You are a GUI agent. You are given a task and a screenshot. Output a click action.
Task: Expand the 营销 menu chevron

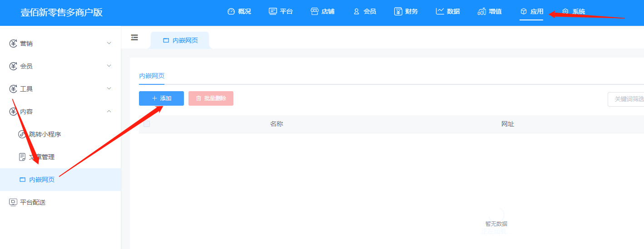click(x=109, y=43)
